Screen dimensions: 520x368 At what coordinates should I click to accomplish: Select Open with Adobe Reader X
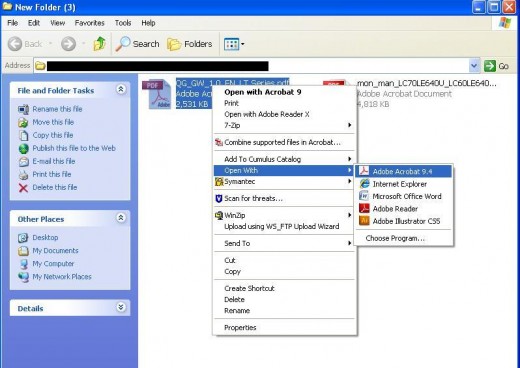267,114
